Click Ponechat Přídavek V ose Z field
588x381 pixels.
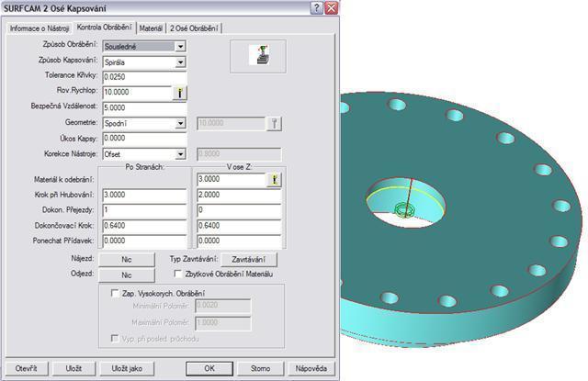tap(239, 241)
